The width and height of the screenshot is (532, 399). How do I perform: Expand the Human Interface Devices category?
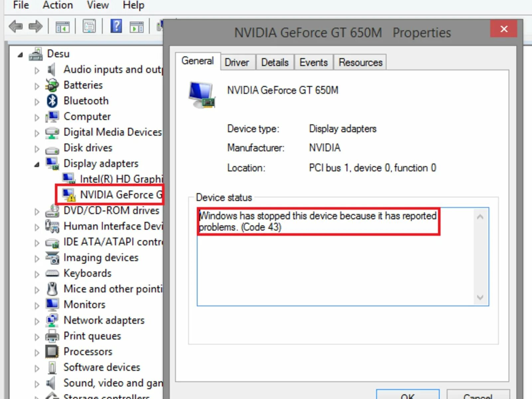click(37, 227)
